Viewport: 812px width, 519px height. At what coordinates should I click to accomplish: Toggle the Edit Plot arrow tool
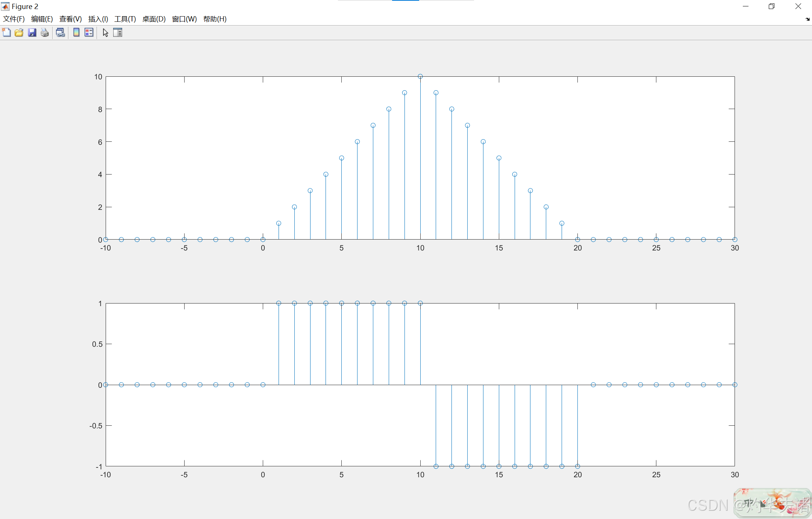[x=105, y=33]
